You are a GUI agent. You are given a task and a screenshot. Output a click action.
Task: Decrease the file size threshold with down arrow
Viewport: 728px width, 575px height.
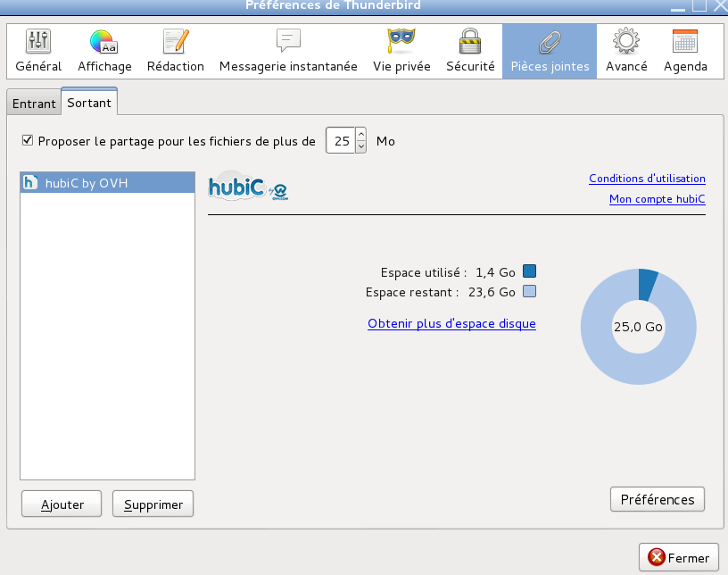click(361, 147)
